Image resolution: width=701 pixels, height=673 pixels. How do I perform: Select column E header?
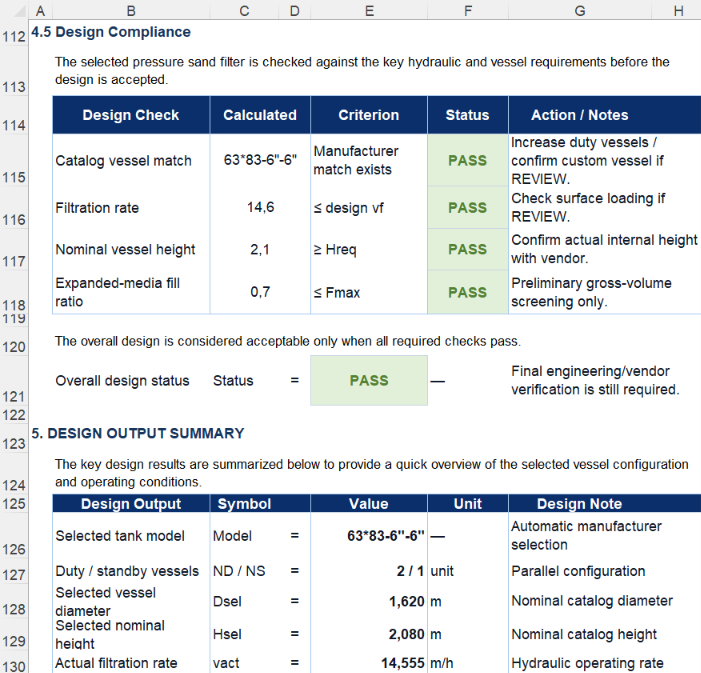click(x=369, y=10)
